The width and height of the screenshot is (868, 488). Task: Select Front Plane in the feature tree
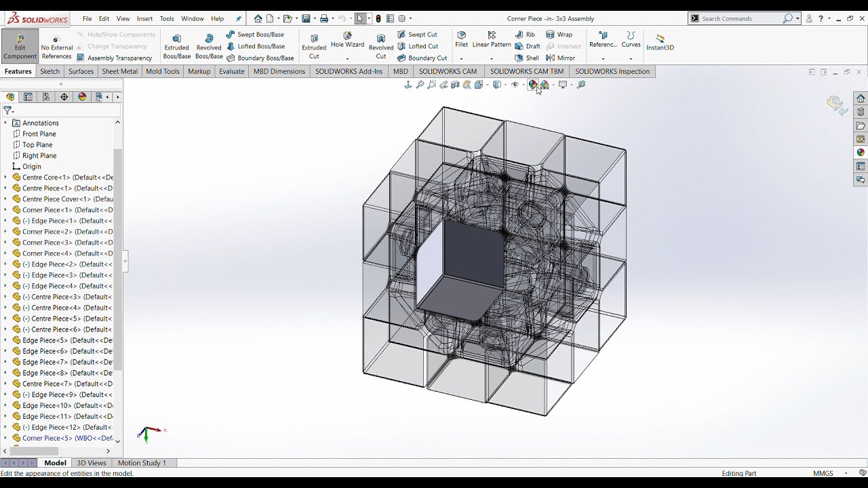pos(39,134)
